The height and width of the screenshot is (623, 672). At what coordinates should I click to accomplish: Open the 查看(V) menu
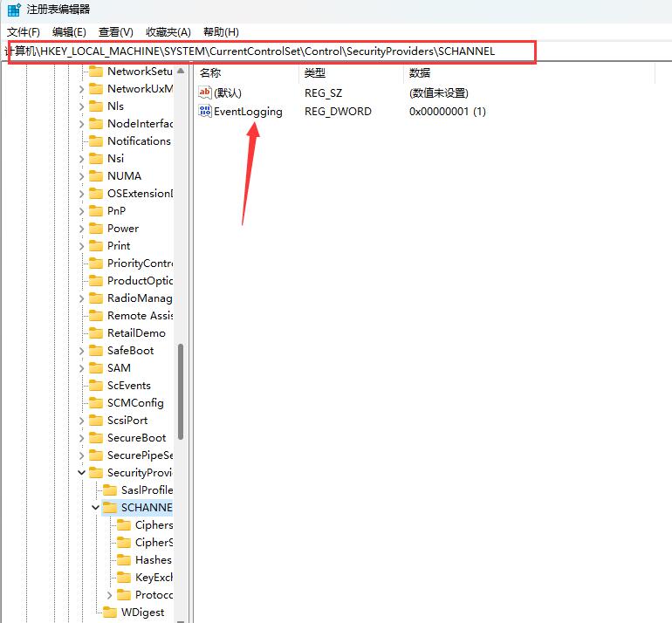pyautogui.click(x=116, y=32)
